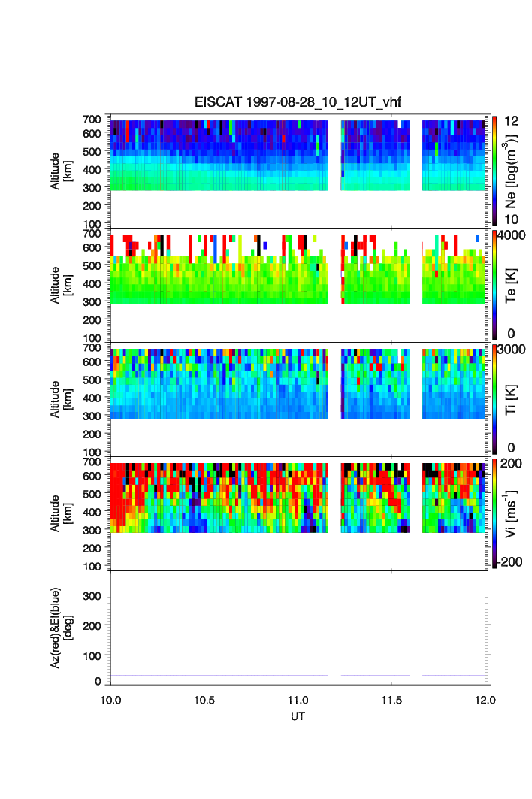Click the Vi ion velocity colorbar
Viewport: 532px width, 799px height.
tap(494, 513)
